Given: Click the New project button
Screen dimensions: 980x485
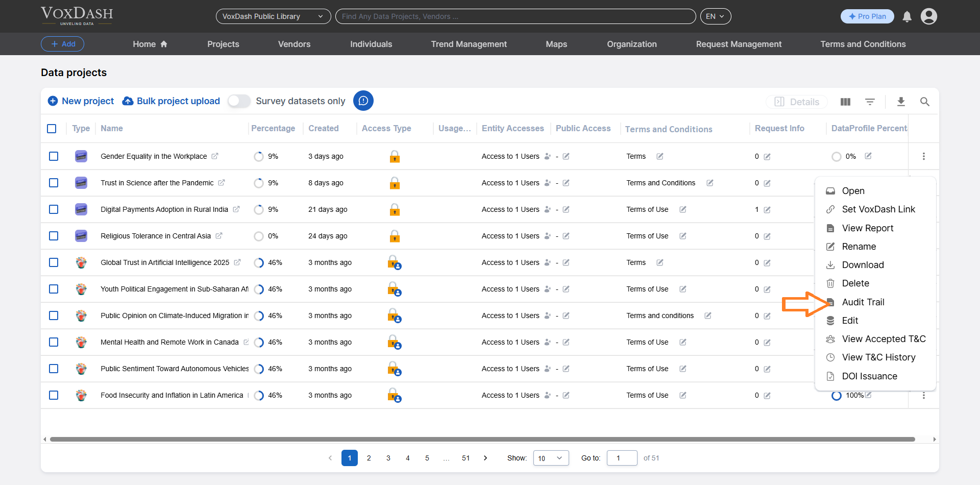Looking at the screenshot, I should pyautogui.click(x=80, y=101).
